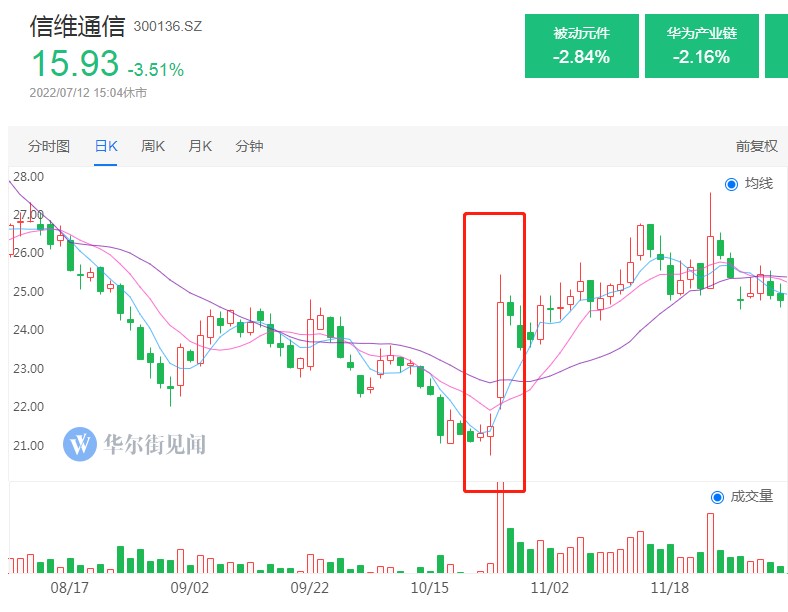Click the 2022/07/12 15:04 休市 timestamp
Viewport: 788px width, 612px height.
click(88, 93)
